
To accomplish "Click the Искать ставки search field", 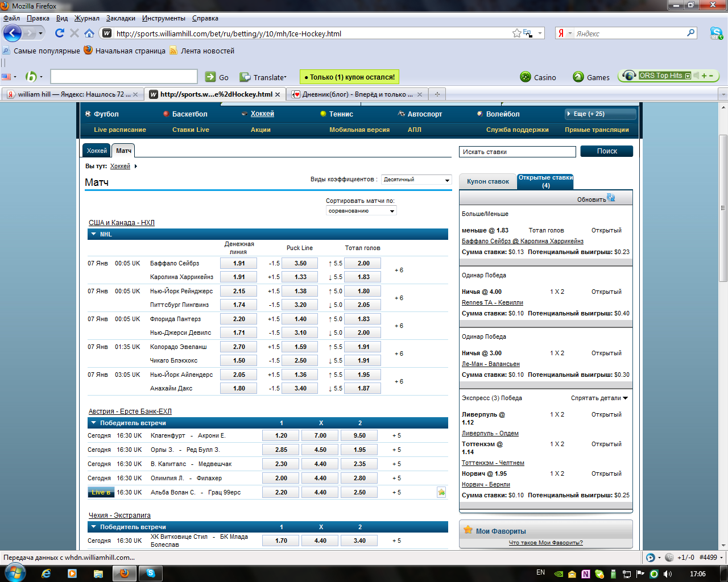I will tap(517, 152).
